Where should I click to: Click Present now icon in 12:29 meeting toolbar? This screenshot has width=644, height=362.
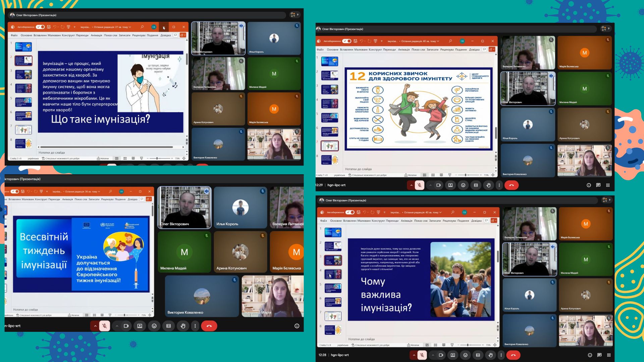pyautogui.click(x=450, y=185)
